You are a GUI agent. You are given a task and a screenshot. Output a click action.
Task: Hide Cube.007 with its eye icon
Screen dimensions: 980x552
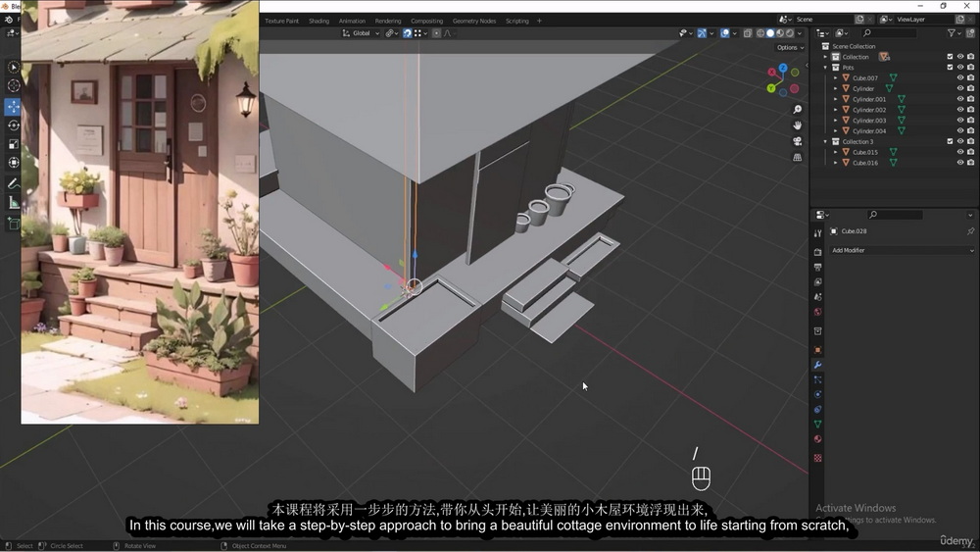960,78
